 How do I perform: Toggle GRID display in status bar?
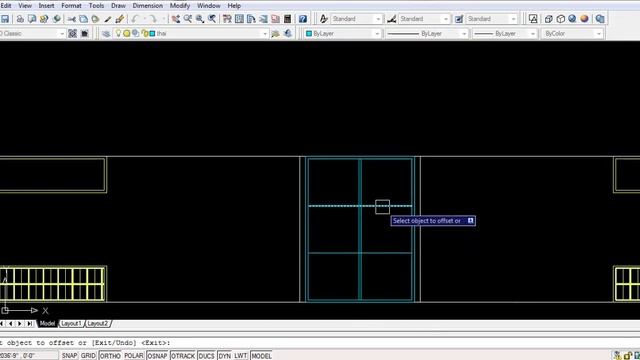88,356
